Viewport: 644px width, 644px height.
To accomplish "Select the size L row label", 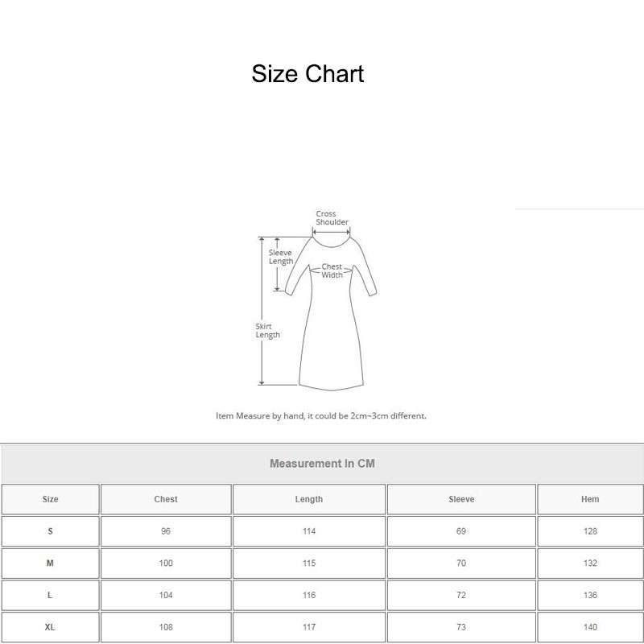I will (50, 596).
